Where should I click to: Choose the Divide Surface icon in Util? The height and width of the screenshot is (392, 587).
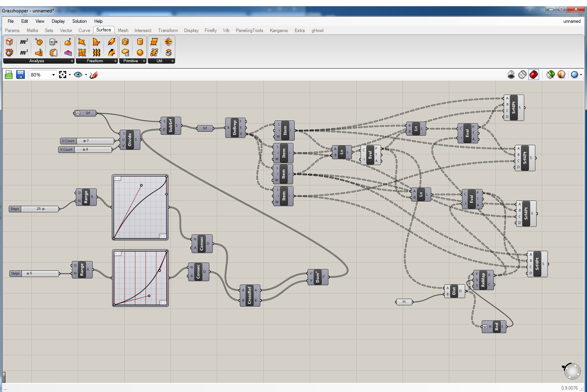tap(154, 42)
